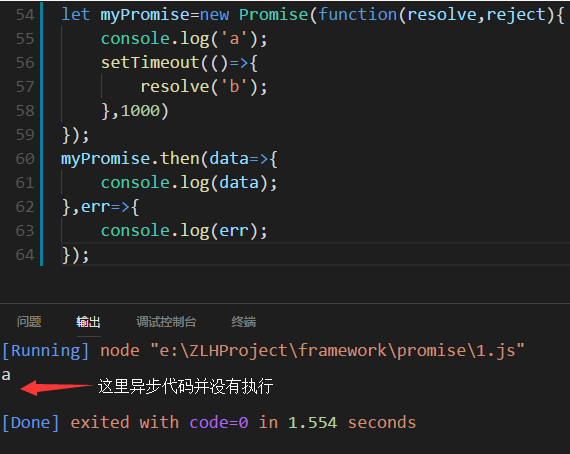Click line number 62 in gutter

pyautogui.click(x=25, y=207)
